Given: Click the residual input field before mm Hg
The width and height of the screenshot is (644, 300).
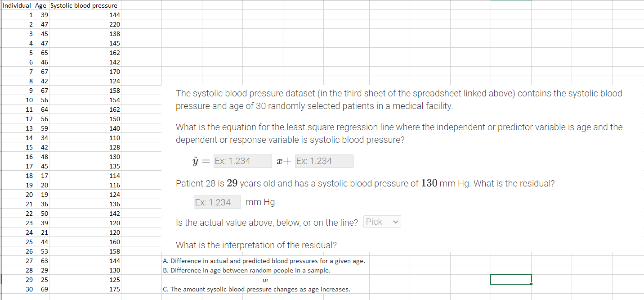Looking at the screenshot, I should 217,202.
